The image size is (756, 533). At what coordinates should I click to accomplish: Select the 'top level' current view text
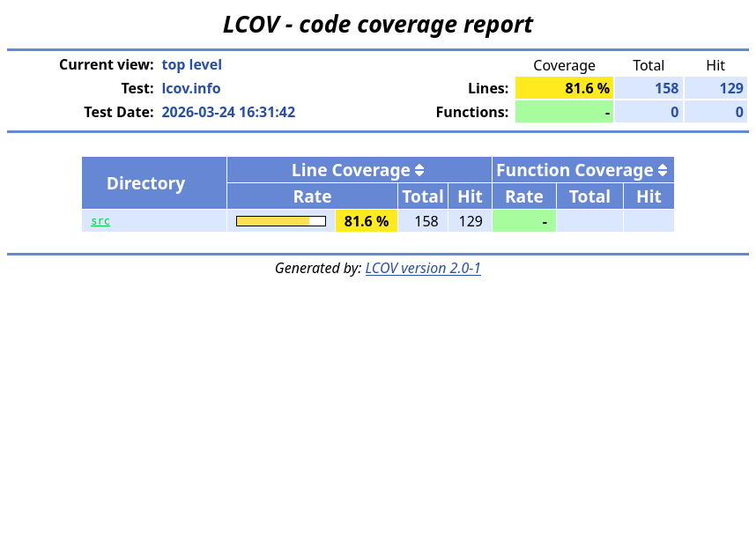[191, 64]
